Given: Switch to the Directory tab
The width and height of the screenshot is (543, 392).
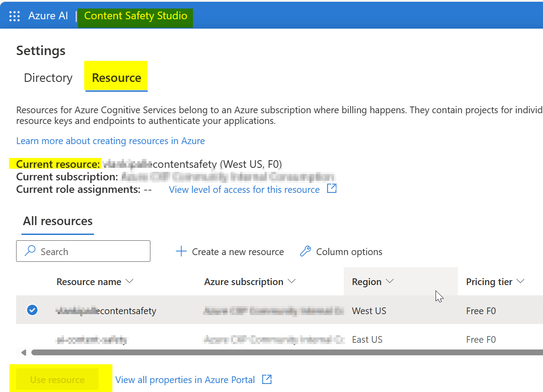Looking at the screenshot, I should pyautogui.click(x=48, y=78).
